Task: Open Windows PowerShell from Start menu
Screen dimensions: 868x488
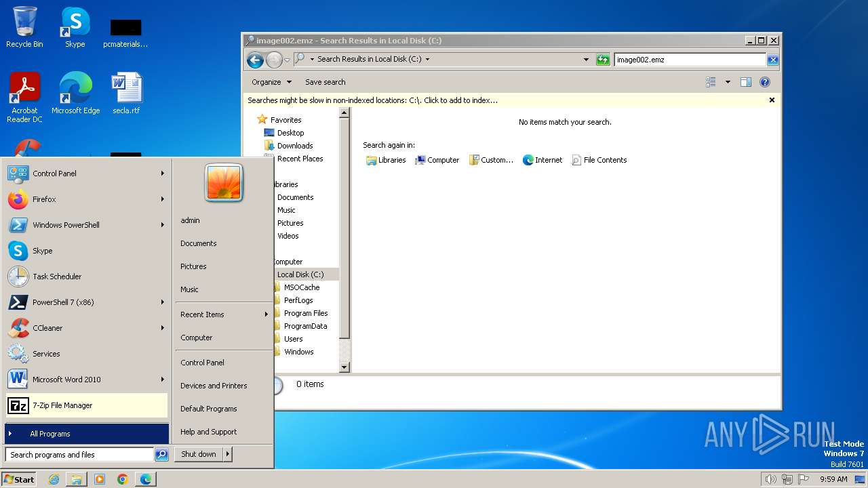Action: point(86,225)
